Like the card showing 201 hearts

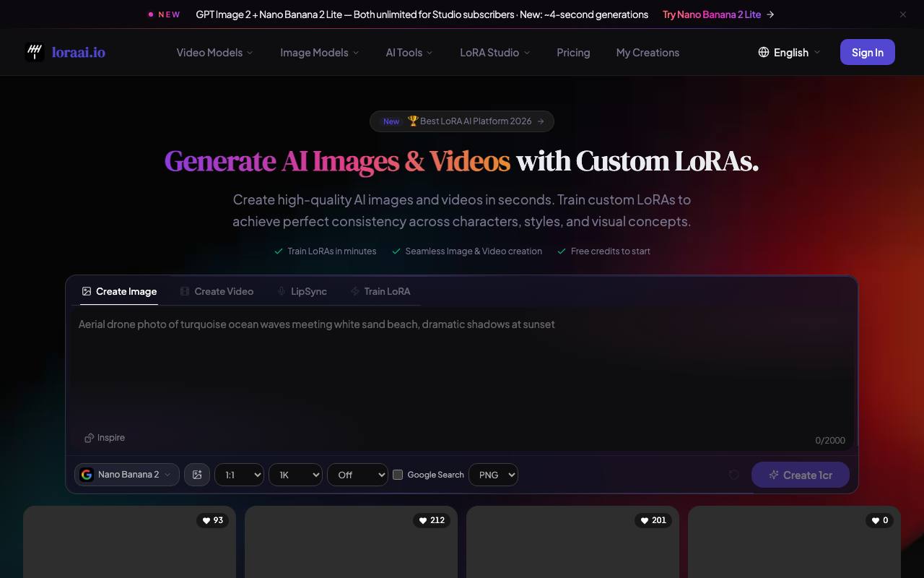coord(654,520)
